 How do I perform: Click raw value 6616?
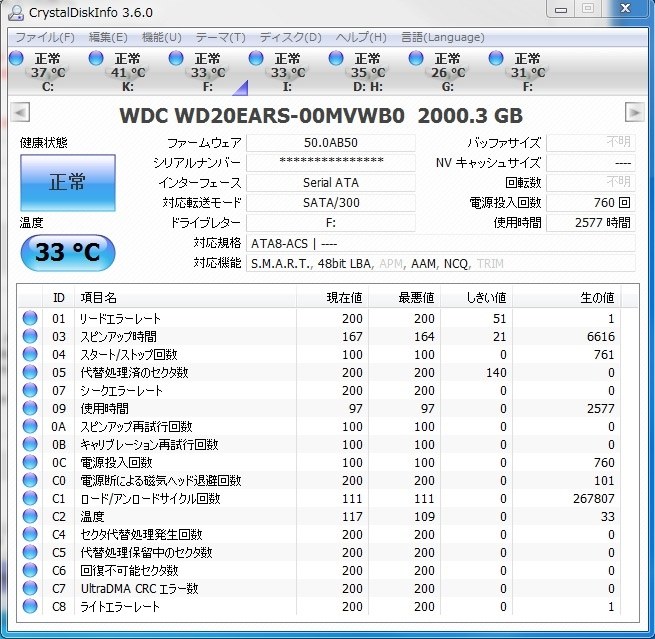point(601,337)
